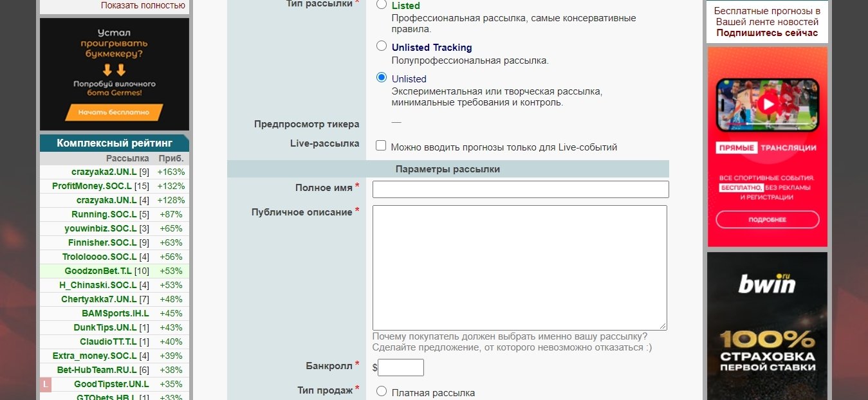
Task: Select the Listed radio button
Action: (382, 5)
